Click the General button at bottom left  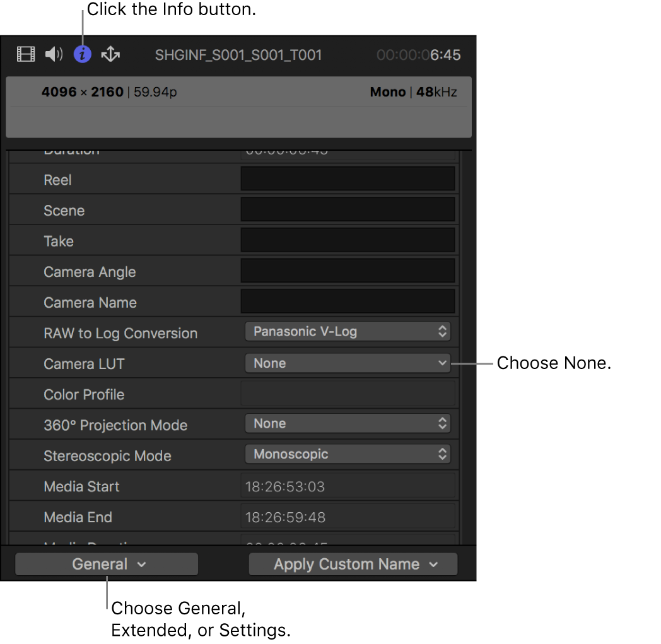(x=106, y=564)
